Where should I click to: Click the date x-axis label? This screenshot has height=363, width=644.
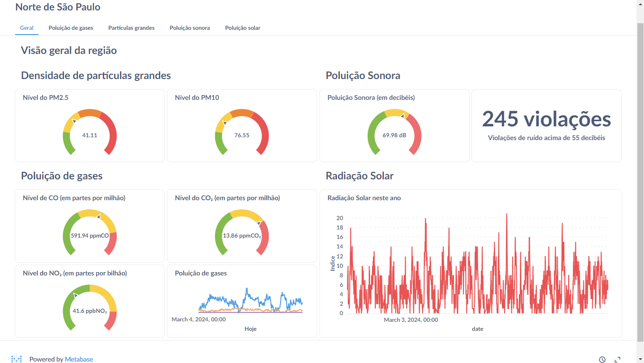478,328
